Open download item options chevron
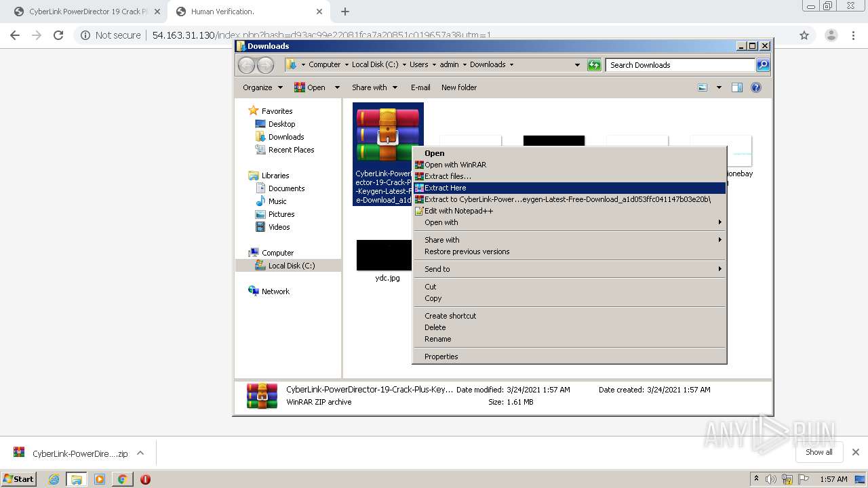Viewport: 868px width, 488px height. click(x=140, y=453)
